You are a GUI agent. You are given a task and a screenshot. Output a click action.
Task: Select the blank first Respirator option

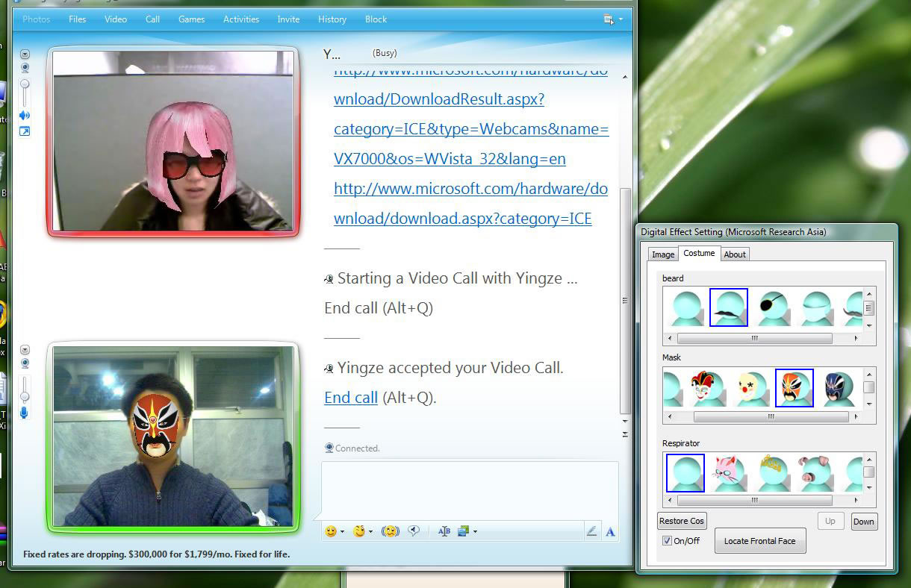point(685,473)
